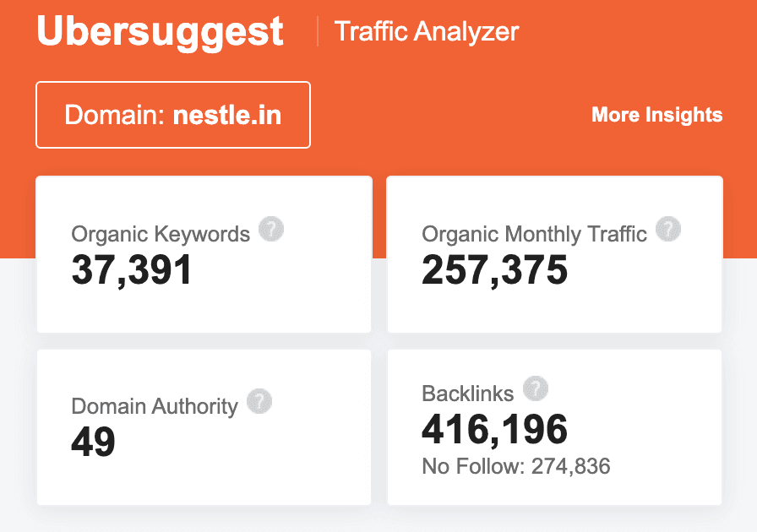757x532 pixels.
Task: Click the Domain Authority score 49
Action: tap(93, 442)
